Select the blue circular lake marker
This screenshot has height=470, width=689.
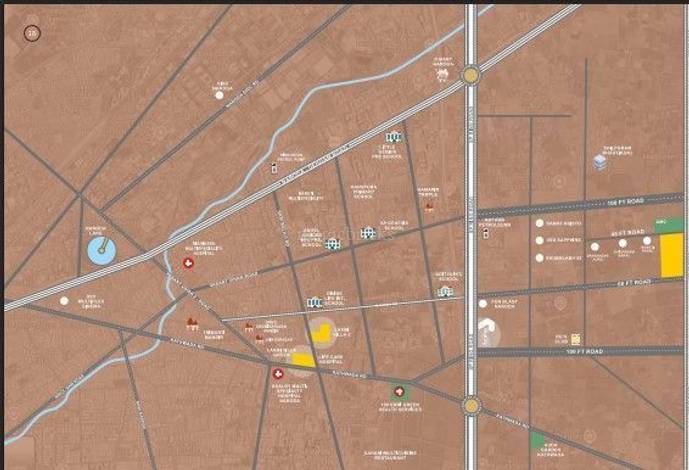click(101, 250)
